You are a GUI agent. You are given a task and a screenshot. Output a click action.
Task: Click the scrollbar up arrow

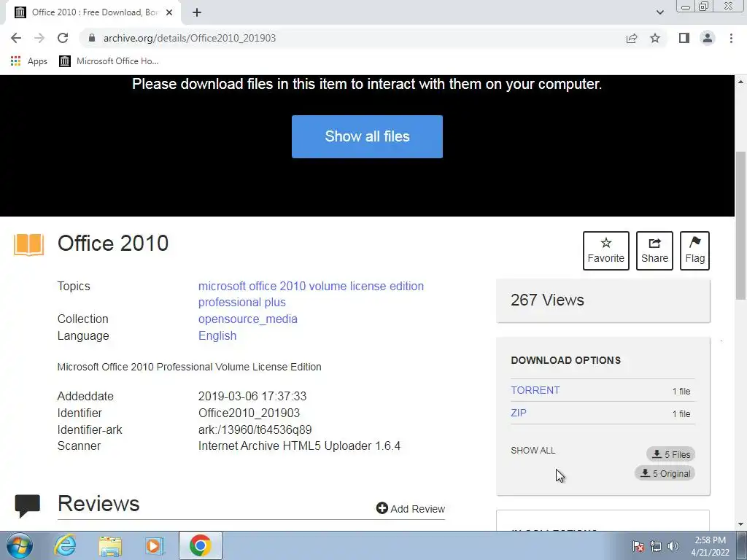[x=741, y=82]
